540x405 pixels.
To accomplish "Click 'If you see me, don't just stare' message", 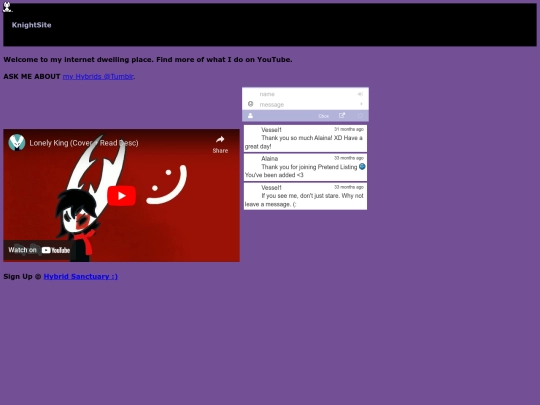I will pyautogui.click(x=304, y=200).
